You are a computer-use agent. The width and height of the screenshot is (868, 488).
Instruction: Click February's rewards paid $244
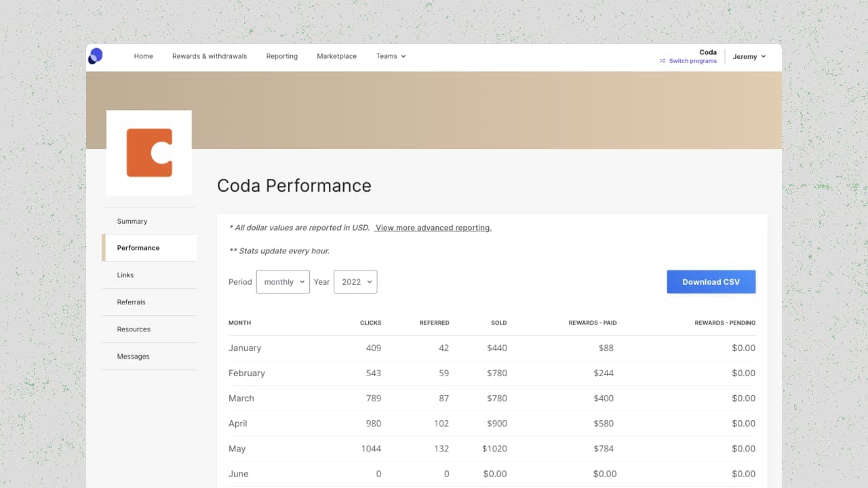pyautogui.click(x=604, y=373)
